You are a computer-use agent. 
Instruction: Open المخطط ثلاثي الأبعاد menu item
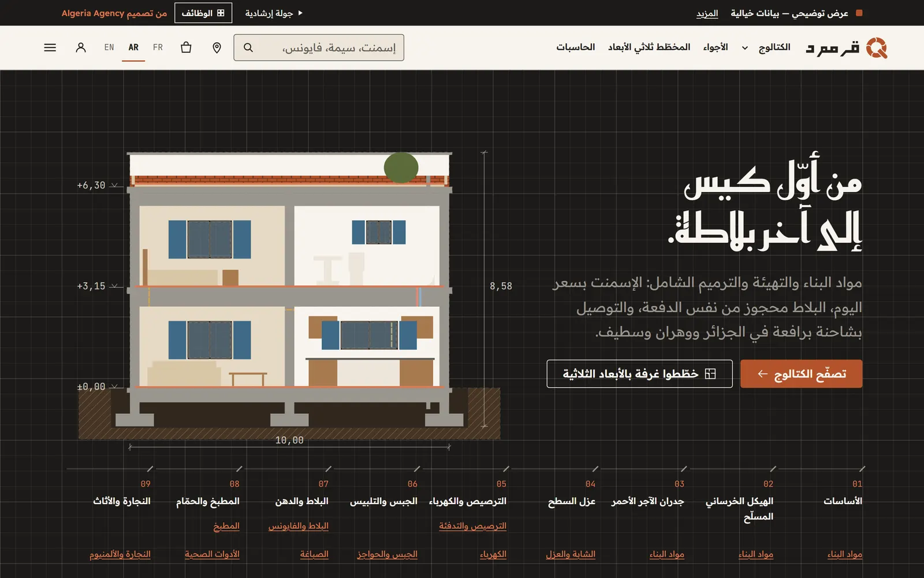tap(649, 47)
